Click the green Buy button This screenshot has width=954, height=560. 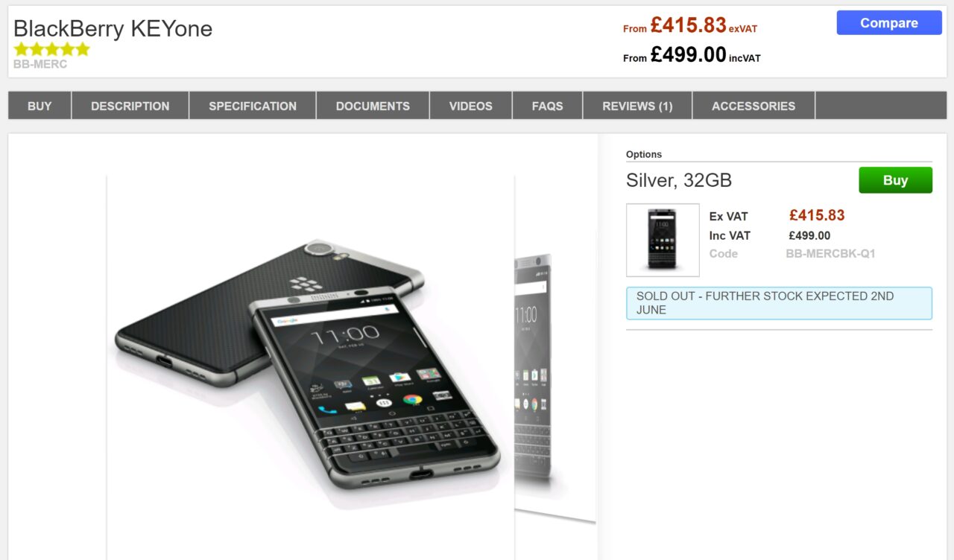895,180
